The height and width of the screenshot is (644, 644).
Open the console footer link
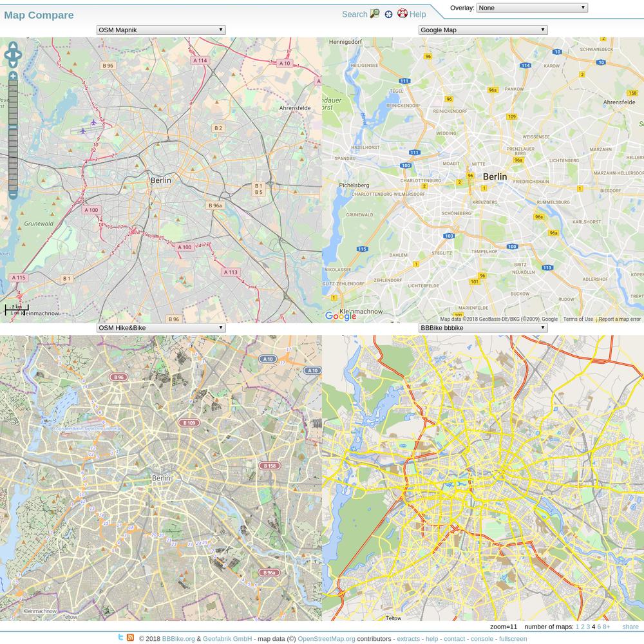(482, 639)
